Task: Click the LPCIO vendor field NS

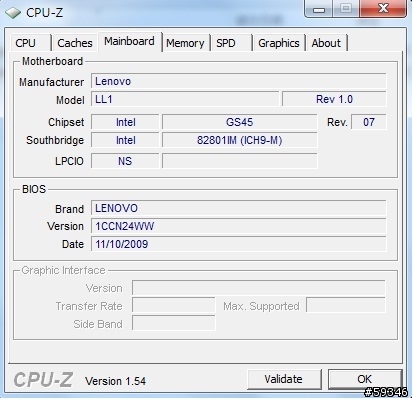Action: (x=125, y=161)
